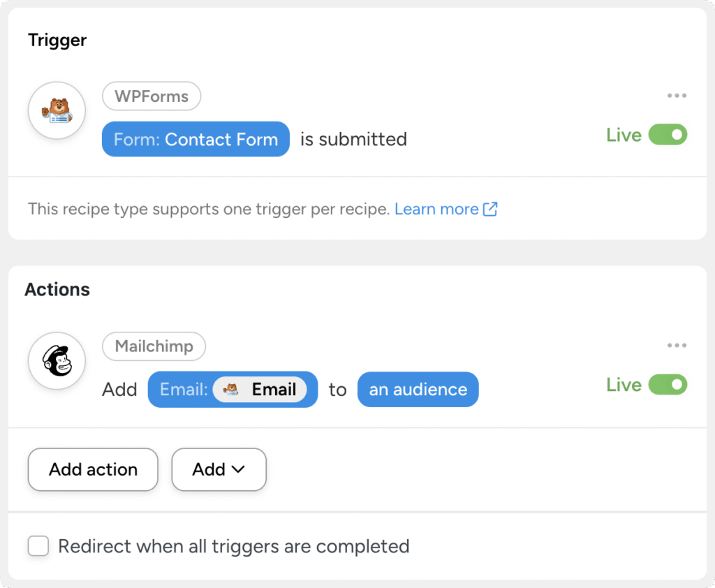Open the audience selection dropdown
This screenshot has width=715, height=588.
[x=418, y=389]
